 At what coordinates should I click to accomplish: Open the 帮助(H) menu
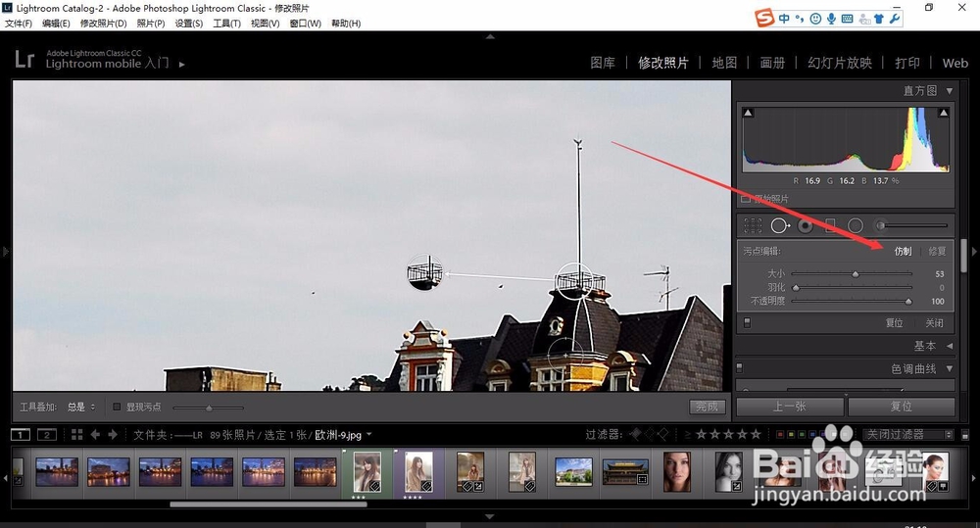346,24
